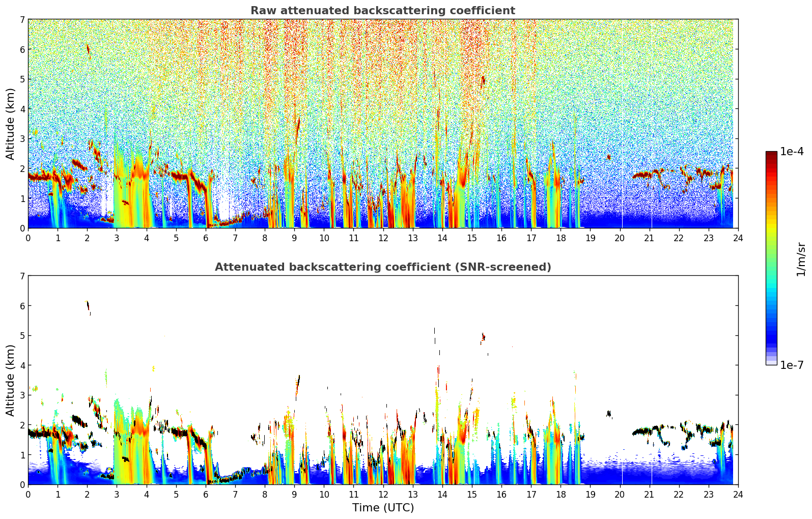Click hour 12 tick on top plot's time axis

coord(383,238)
